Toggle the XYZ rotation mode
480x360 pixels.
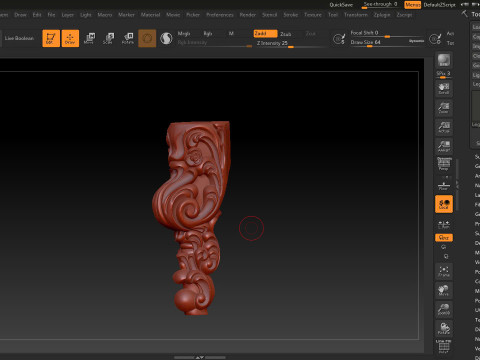pos(444,238)
